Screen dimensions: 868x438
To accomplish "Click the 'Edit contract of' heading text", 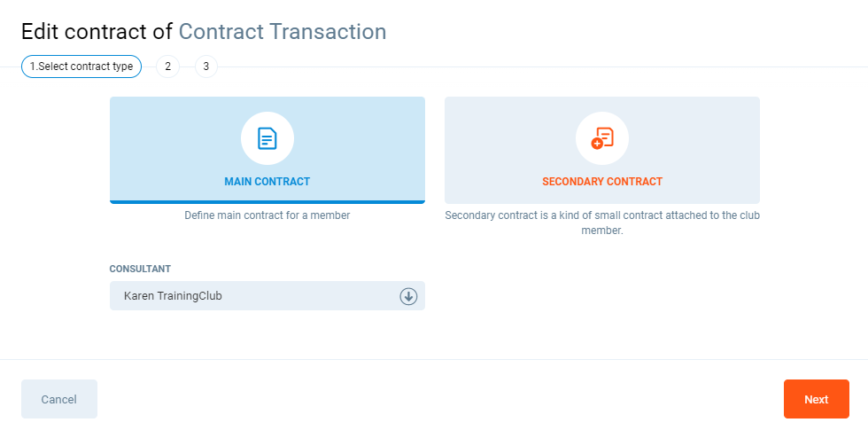I will [x=97, y=32].
